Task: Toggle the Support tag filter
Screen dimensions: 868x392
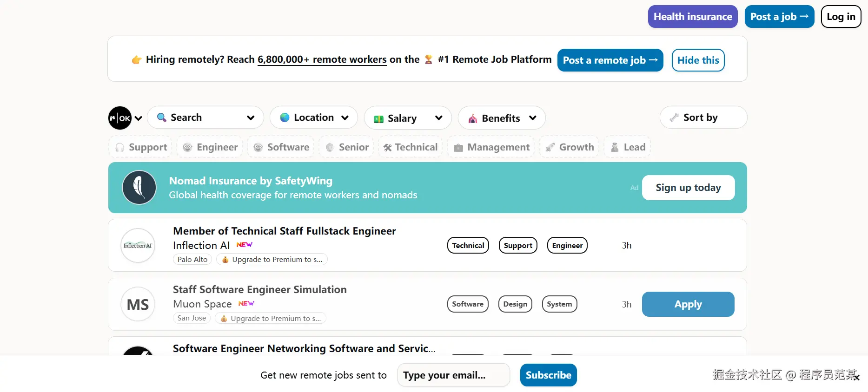Action: [x=141, y=147]
